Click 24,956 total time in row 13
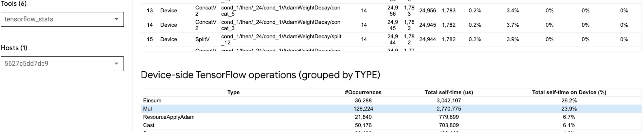 click(x=427, y=11)
